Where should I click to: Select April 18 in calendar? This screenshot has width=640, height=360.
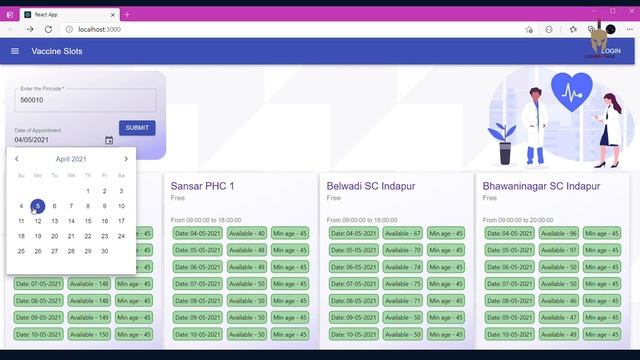[21, 236]
